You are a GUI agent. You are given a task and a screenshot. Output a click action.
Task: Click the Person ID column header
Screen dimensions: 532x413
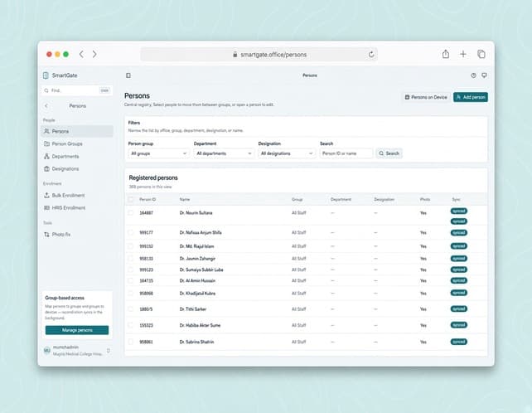point(148,199)
